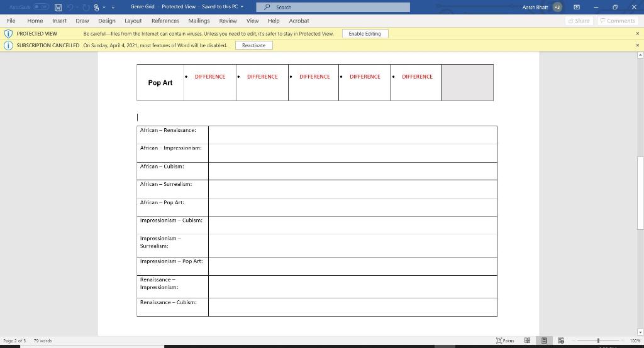Open the Help tab

(x=274, y=21)
